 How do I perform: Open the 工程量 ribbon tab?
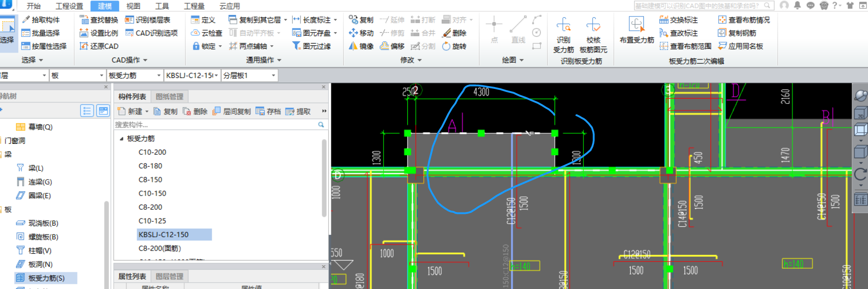tap(194, 6)
